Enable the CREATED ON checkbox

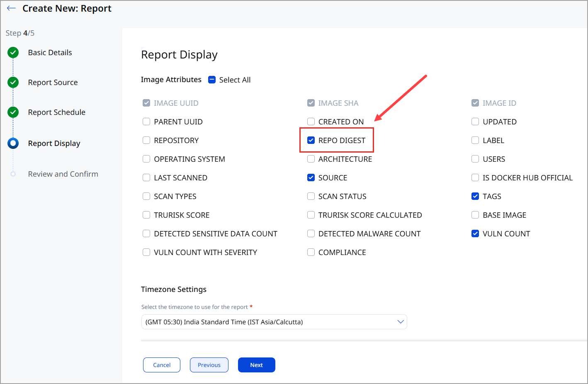pyautogui.click(x=311, y=122)
